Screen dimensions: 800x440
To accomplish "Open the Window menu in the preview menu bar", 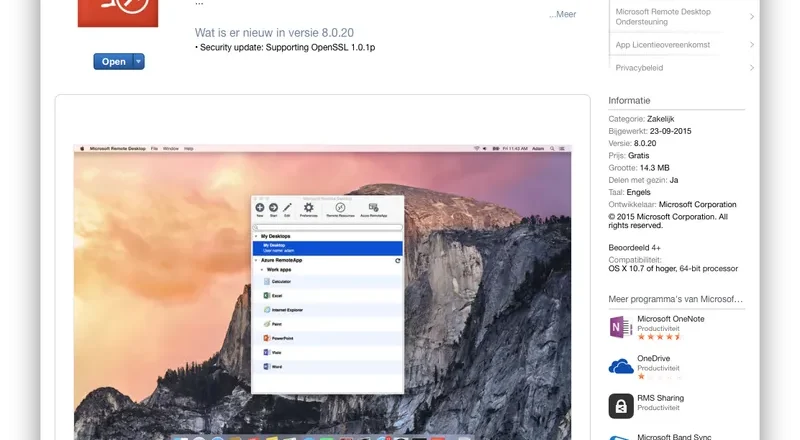I will coord(171,149).
